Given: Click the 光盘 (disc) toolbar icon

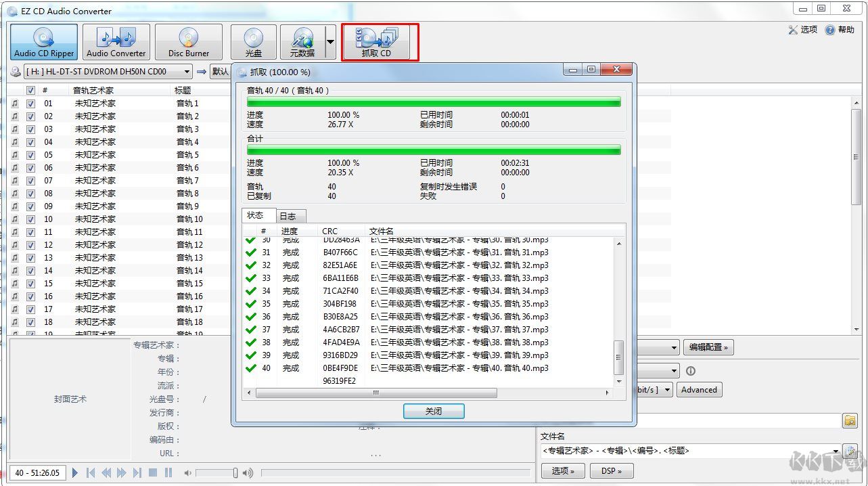Looking at the screenshot, I should tap(252, 41).
